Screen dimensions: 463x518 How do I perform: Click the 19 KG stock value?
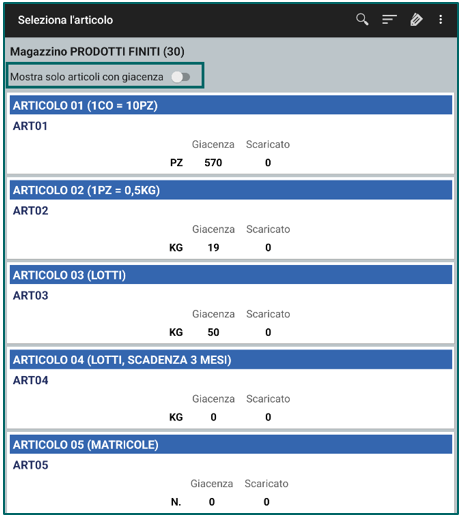click(x=213, y=247)
